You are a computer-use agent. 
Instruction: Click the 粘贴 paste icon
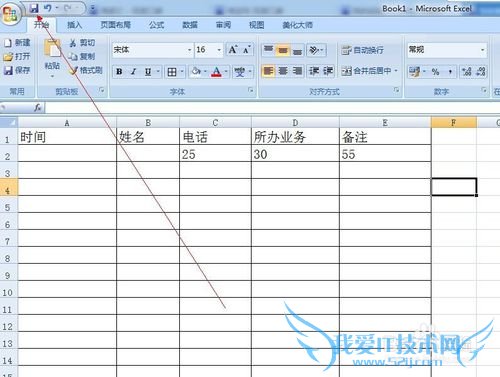(52, 48)
